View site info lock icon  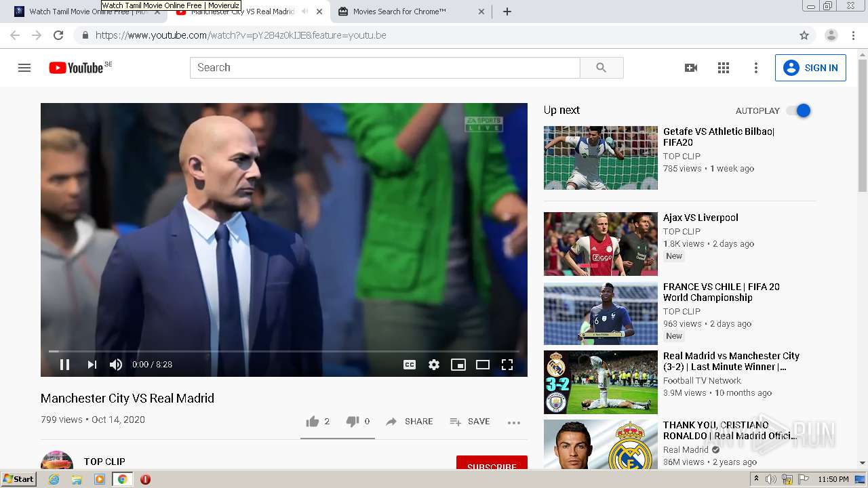coord(85,35)
